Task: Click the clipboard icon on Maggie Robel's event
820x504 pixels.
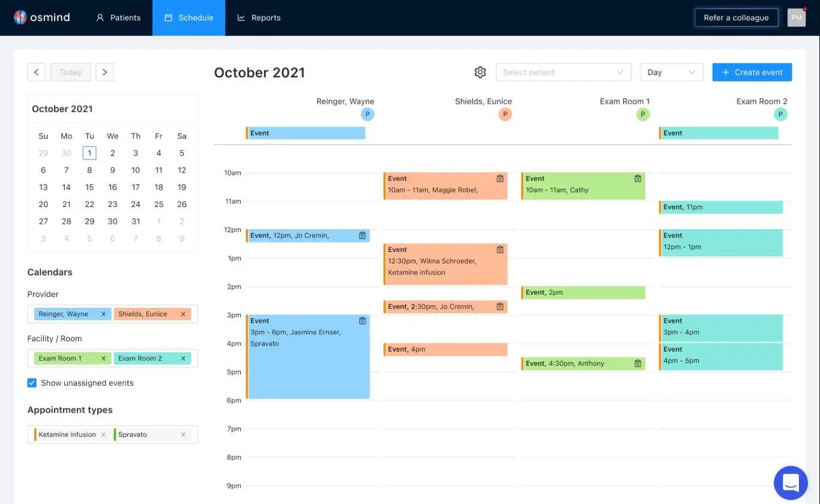Action: pos(500,178)
